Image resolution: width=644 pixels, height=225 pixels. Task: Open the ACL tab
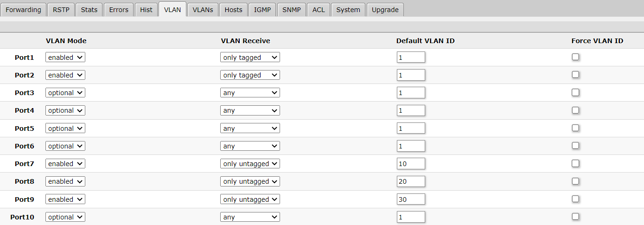319,9
